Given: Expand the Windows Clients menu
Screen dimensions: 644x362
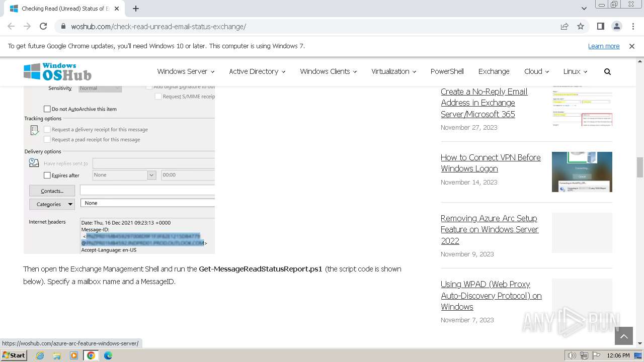Looking at the screenshot, I should (328, 71).
